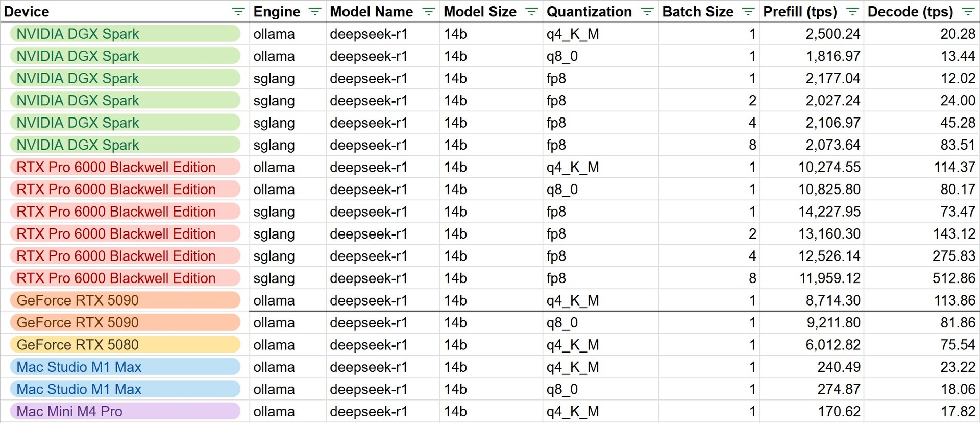Open the Prefill (tps) filter icon

tap(852, 12)
